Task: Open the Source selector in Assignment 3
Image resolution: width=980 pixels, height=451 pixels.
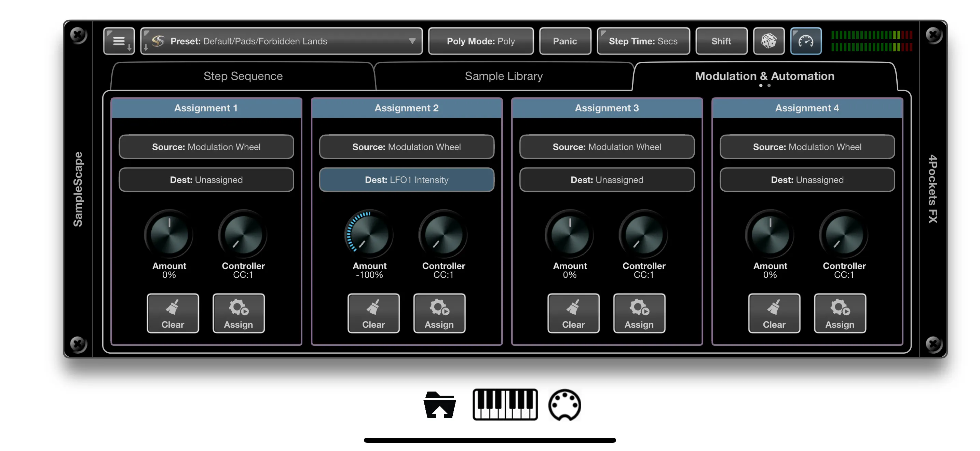Action: [x=607, y=147]
